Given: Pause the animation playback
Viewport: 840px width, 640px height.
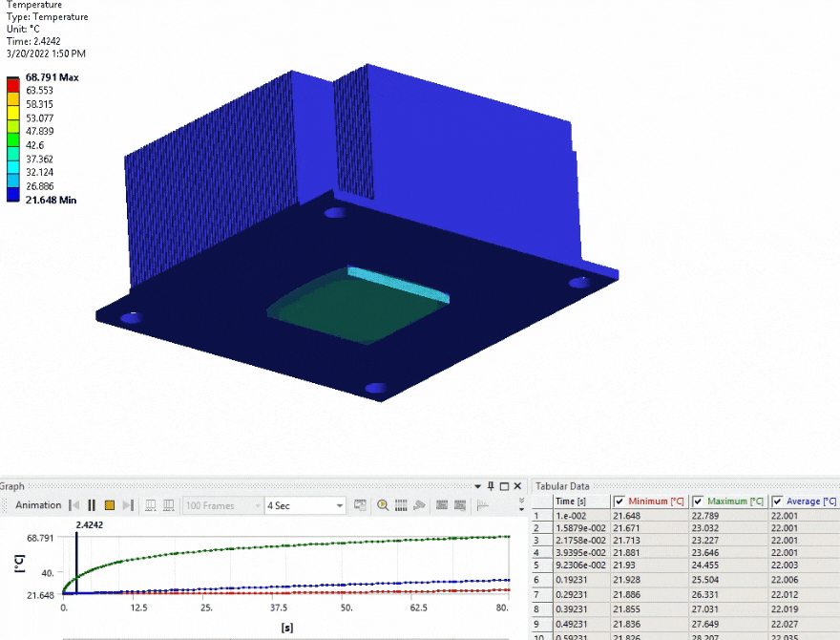Looking at the screenshot, I should [x=92, y=505].
